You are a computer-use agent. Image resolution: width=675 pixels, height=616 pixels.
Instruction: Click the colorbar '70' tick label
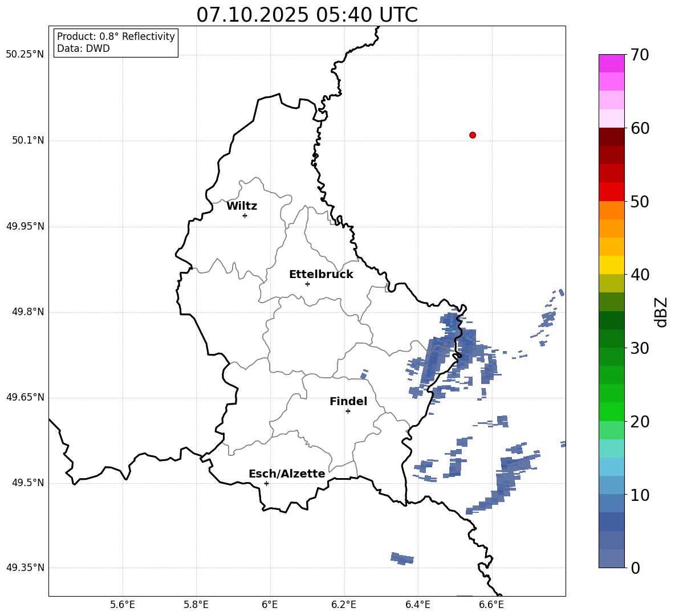(x=640, y=55)
